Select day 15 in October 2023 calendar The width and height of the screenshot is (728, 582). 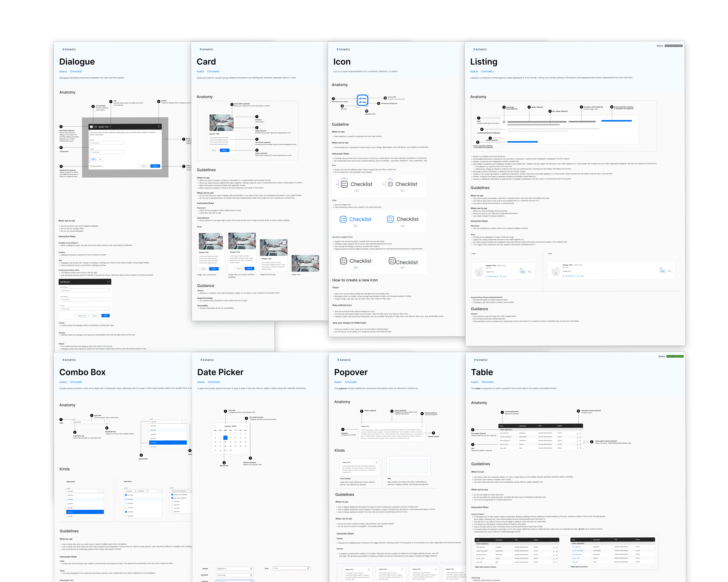pyautogui.click(x=226, y=442)
